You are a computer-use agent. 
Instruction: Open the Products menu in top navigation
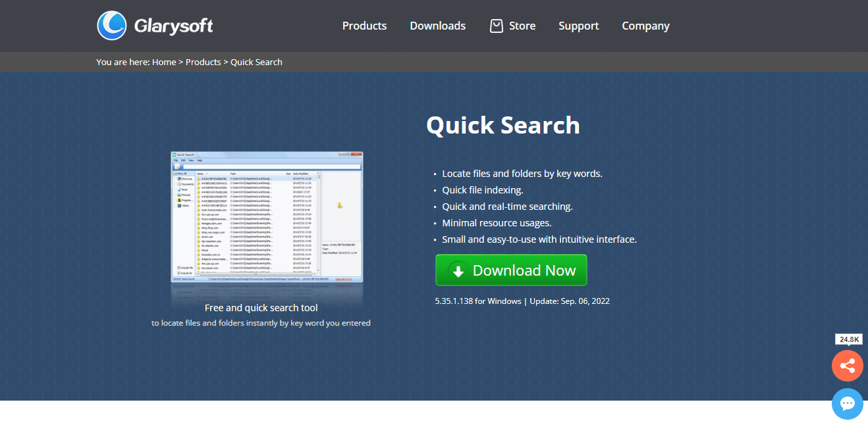point(364,26)
